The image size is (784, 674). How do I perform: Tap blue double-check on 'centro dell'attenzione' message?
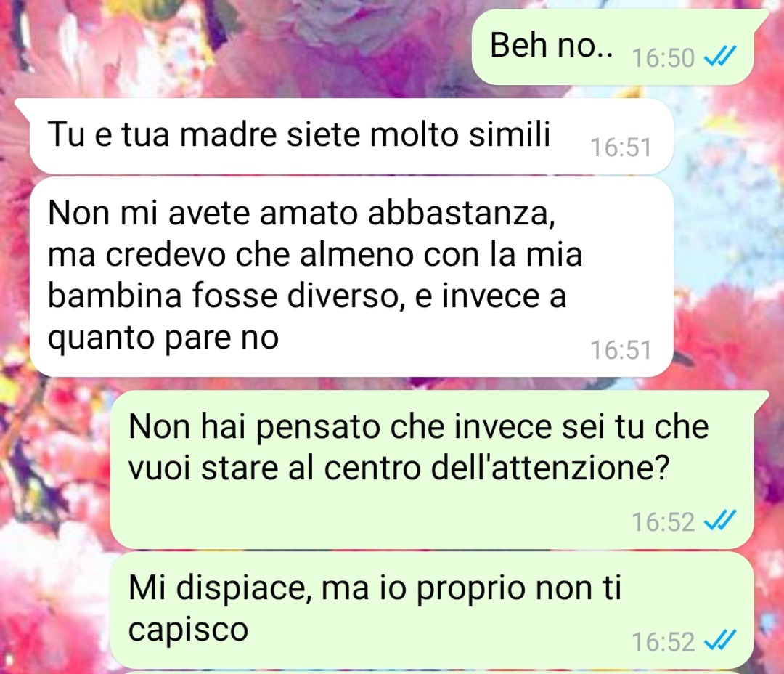coord(719,520)
